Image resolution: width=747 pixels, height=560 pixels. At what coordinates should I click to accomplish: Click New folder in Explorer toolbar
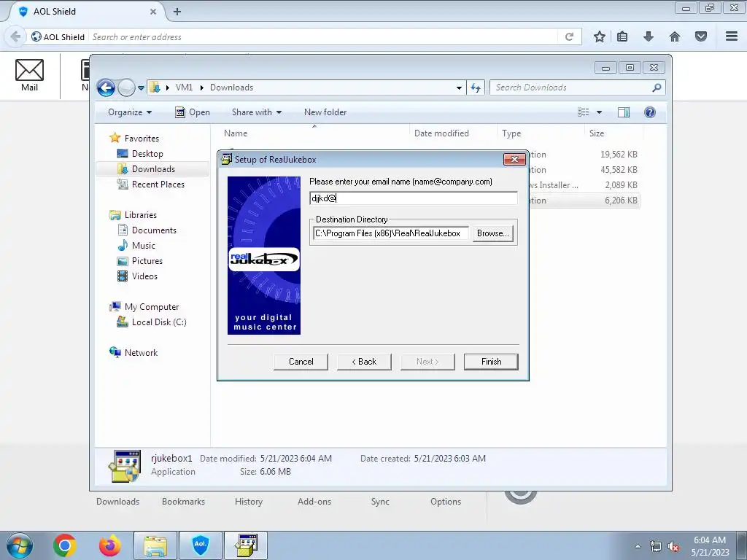tap(325, 112)
